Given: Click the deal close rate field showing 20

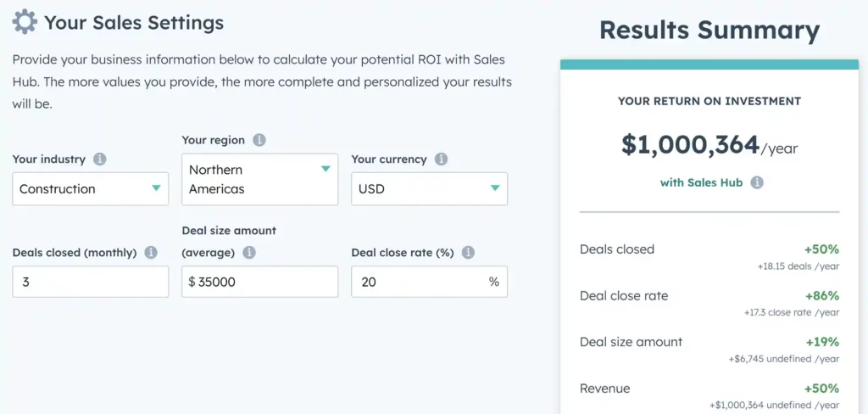Looking at the screenshot, I should click(429, 282).
